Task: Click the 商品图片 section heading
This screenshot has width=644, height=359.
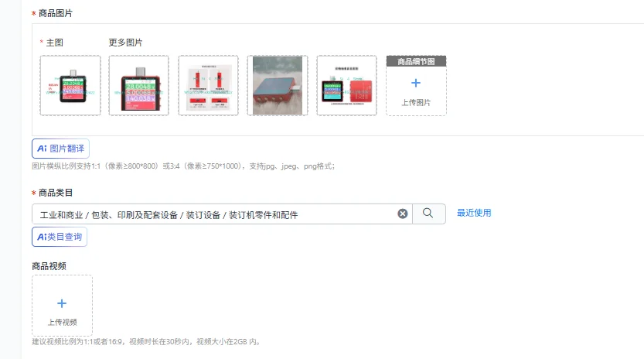Action: [56, 14]
